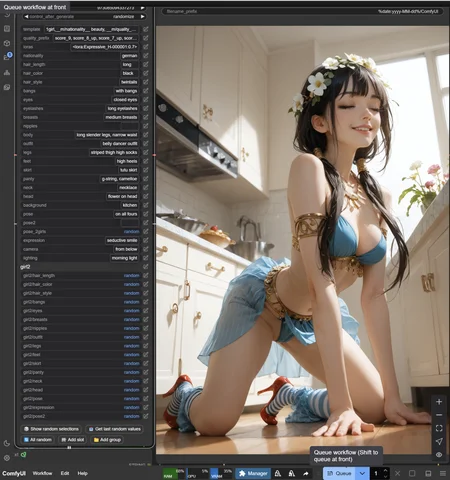Viewport: 450px width, 480px height.
Task: Open the eyes 'closed eyes' combo
Action: click(x=125, y=100)
